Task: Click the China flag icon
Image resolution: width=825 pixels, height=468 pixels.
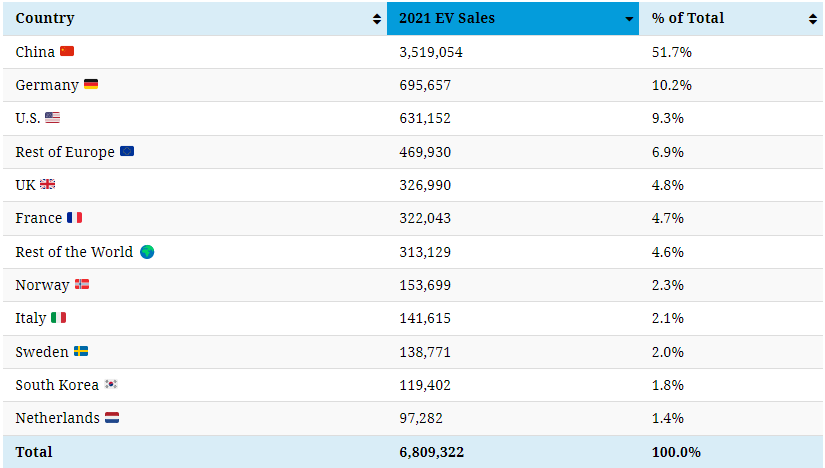Action: [x=67, y=51]
